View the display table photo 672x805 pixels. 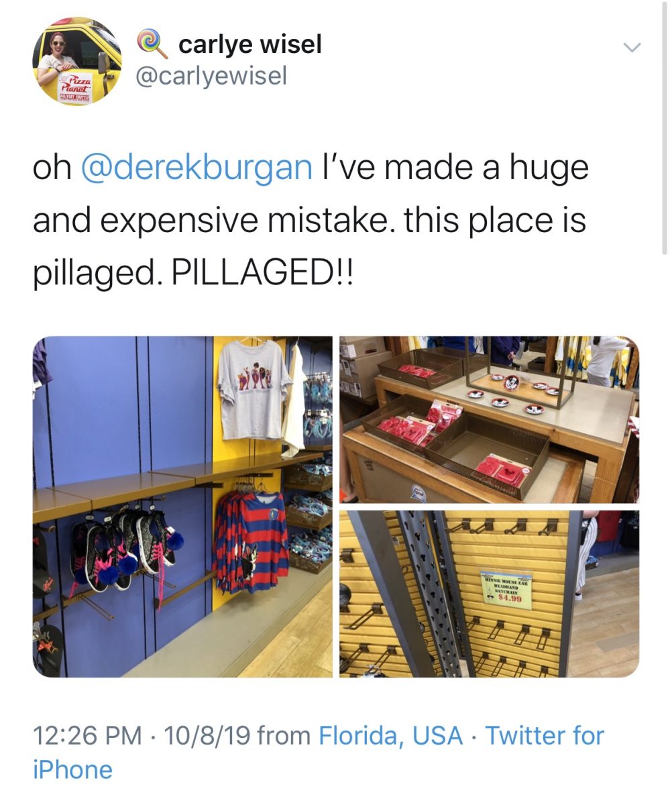(x=489, y=419)
